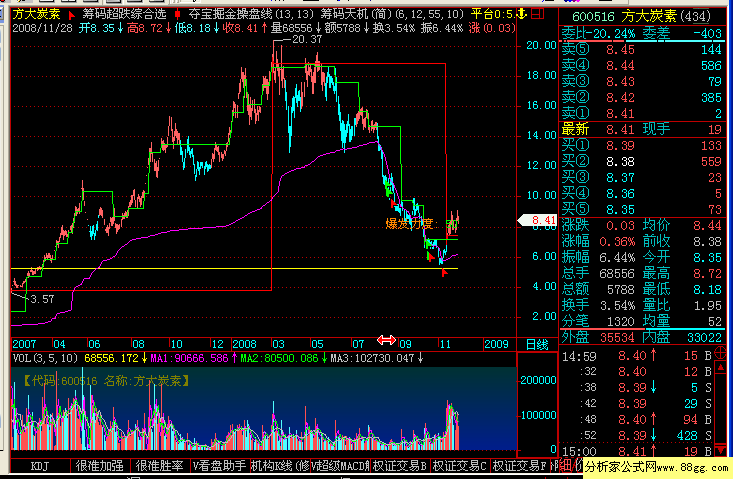Click month 05 on the time axis

click(x=317, y=344)
